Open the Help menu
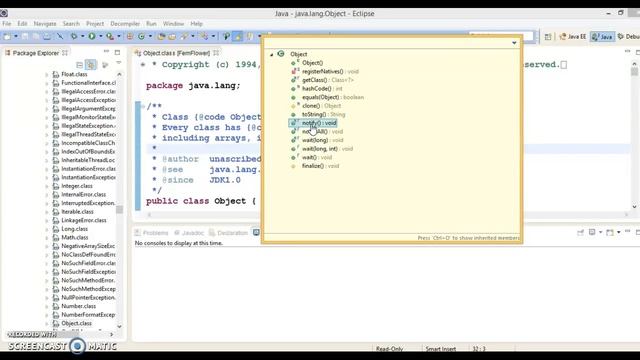The width and height of the screenshot is (640, 360). tap(196, 24)
